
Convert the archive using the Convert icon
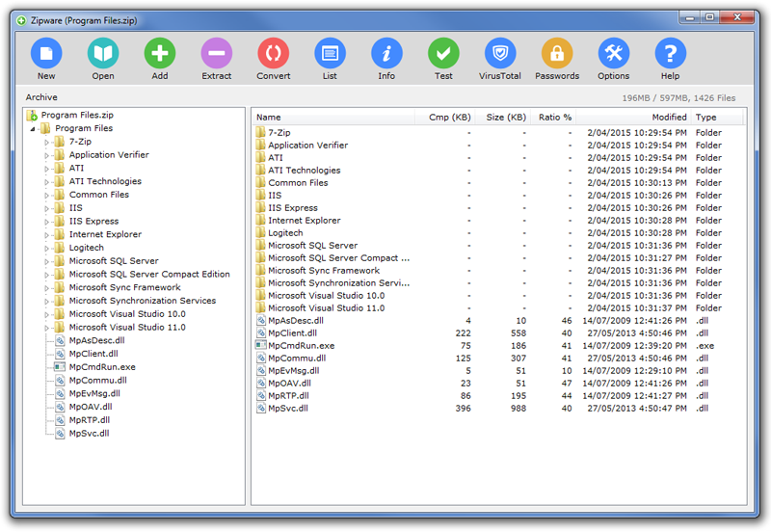tap(274, 54)
